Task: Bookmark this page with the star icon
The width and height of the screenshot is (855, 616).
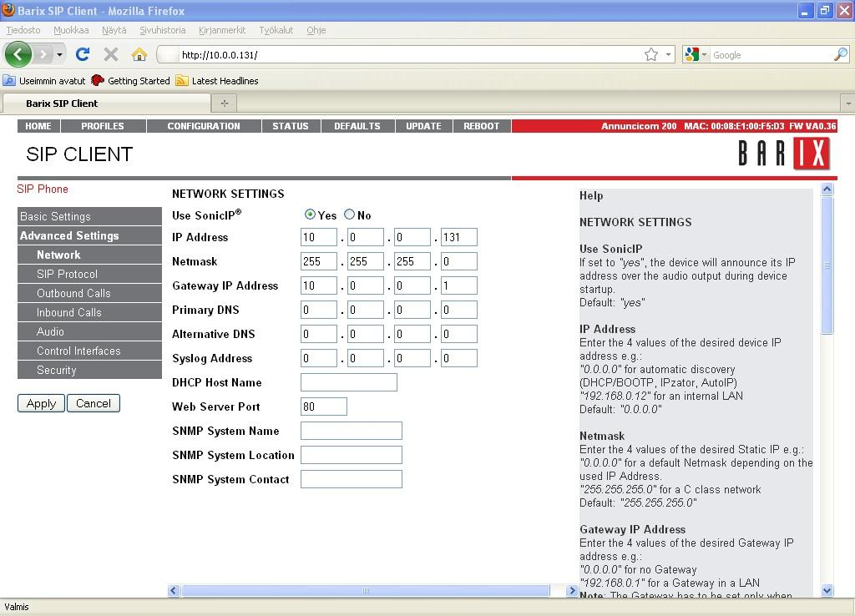Action: pyautogui.click(x=651, y=54)
